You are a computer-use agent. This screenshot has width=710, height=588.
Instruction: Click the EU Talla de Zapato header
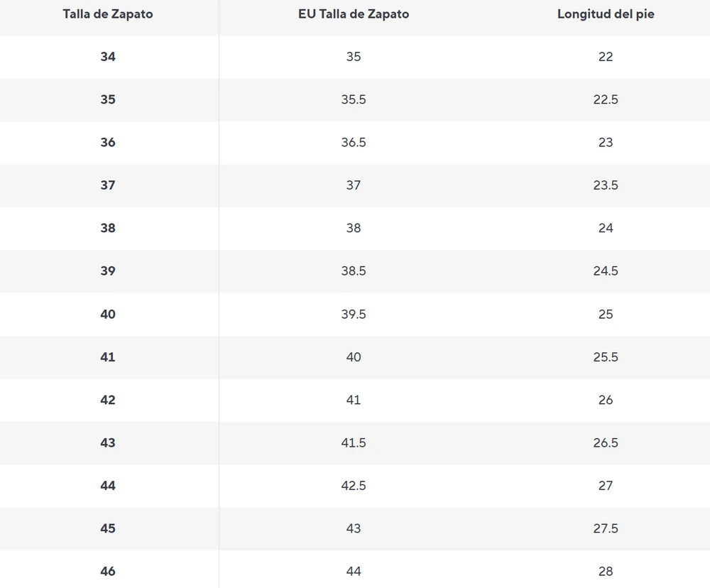pyautogui.click(x=354, y=14)
